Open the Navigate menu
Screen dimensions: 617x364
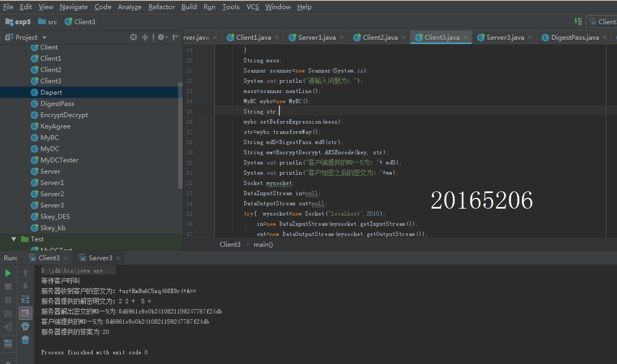coord(74,6)
